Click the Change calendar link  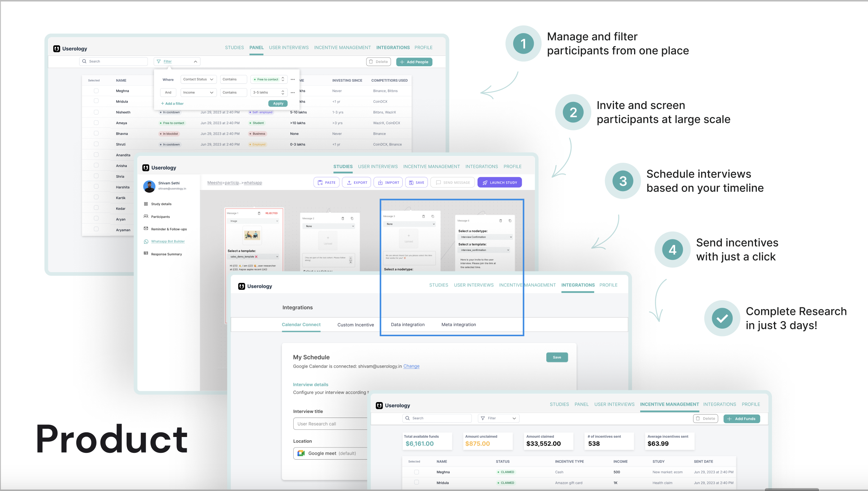click(411, 366)
